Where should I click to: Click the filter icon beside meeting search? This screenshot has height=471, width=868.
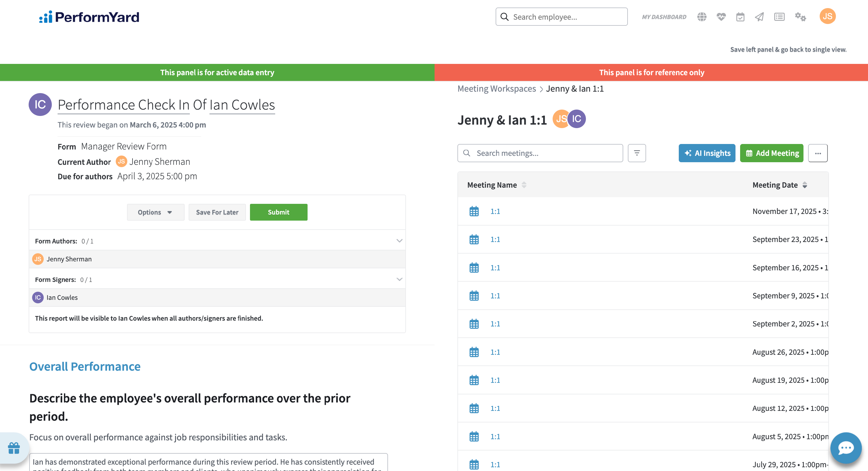637,153
